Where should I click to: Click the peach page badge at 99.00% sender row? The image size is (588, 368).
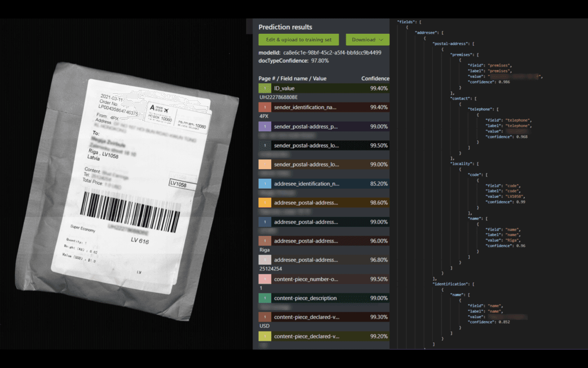[x=265, y=165]
